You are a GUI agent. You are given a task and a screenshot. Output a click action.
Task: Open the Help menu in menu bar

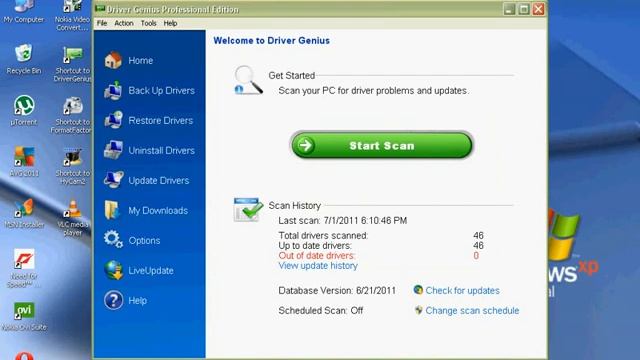coord(170,23)
